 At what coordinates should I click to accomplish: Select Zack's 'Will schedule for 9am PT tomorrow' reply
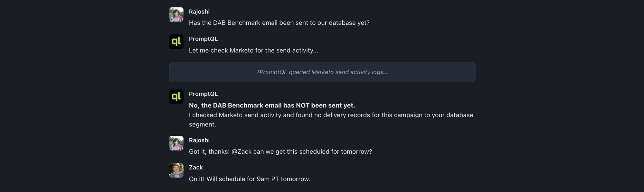pyautogui.click(x=249, y=179)
